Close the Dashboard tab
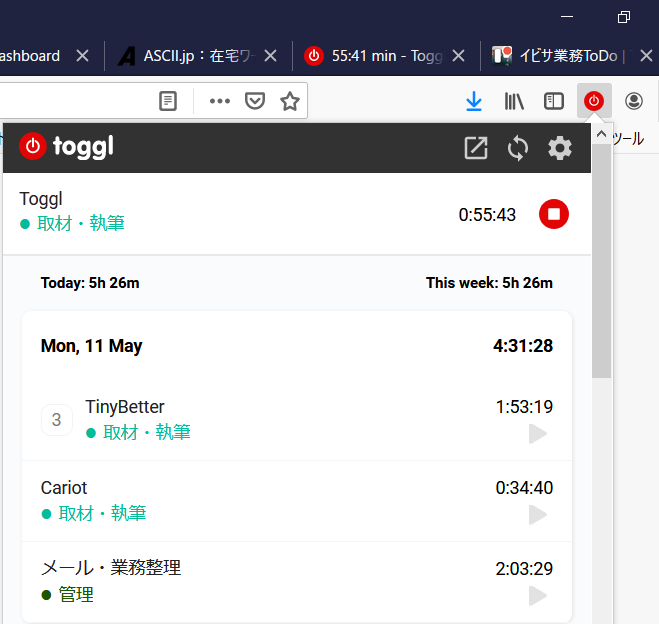This screenshot has width=659, height=624. coord(82,55)
